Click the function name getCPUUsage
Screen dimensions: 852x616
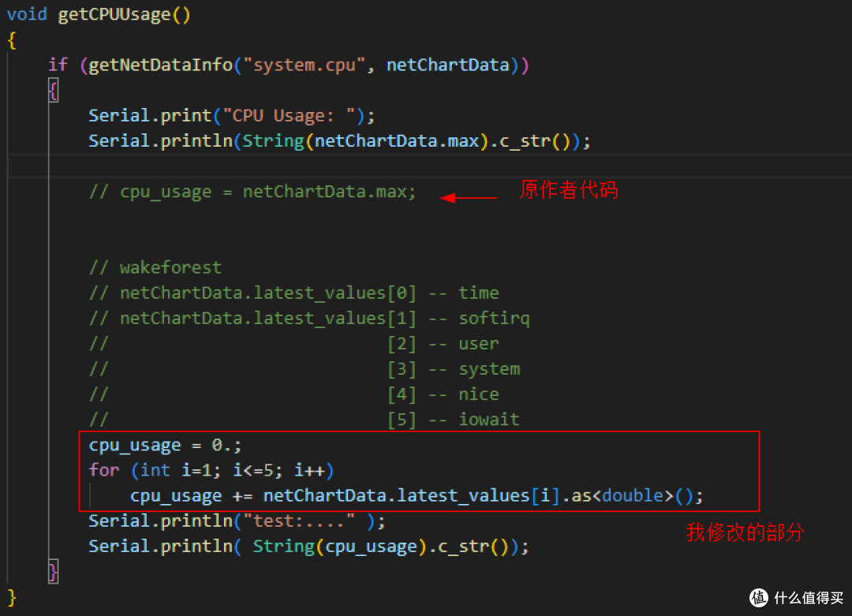(x=114, y=15)
